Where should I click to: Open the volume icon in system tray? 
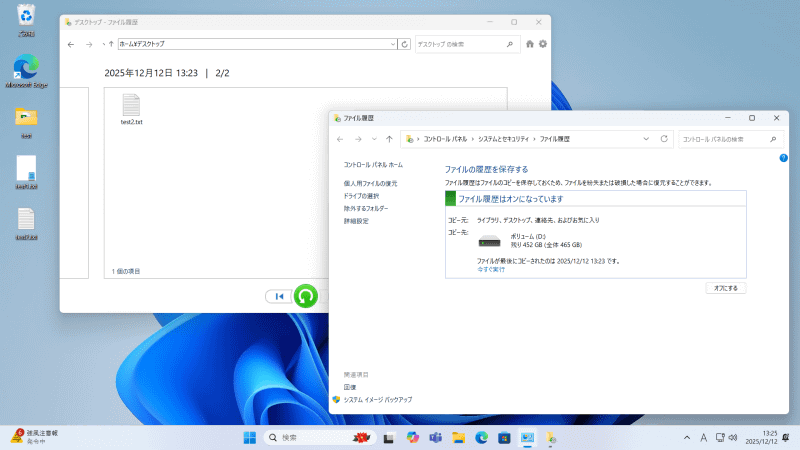point(733,438)
